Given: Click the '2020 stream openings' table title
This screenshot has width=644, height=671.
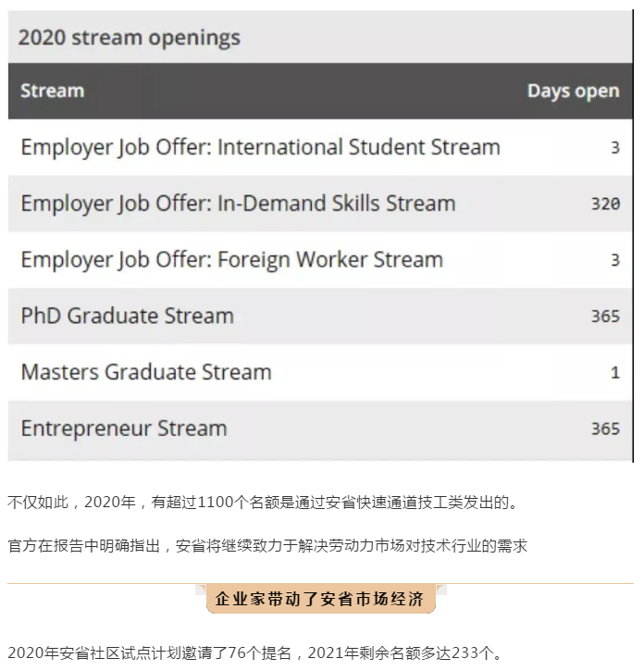Looking at the screenshot, I should (x=130, y=38).
